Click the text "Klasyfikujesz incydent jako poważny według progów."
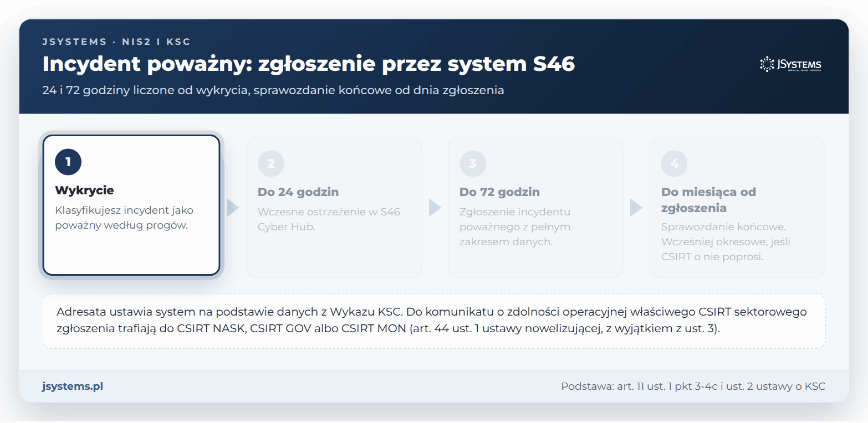 (124, 218)
